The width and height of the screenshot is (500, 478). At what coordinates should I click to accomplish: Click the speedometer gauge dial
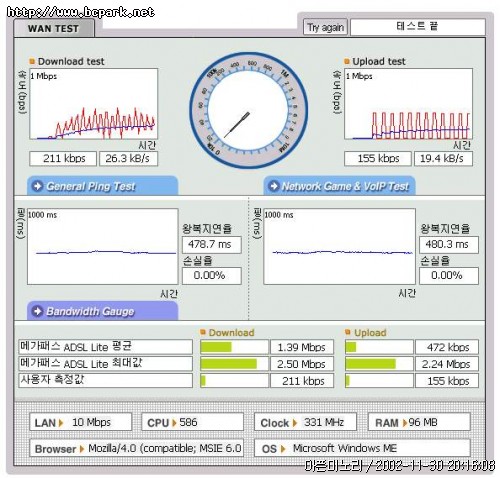(248, 110)
